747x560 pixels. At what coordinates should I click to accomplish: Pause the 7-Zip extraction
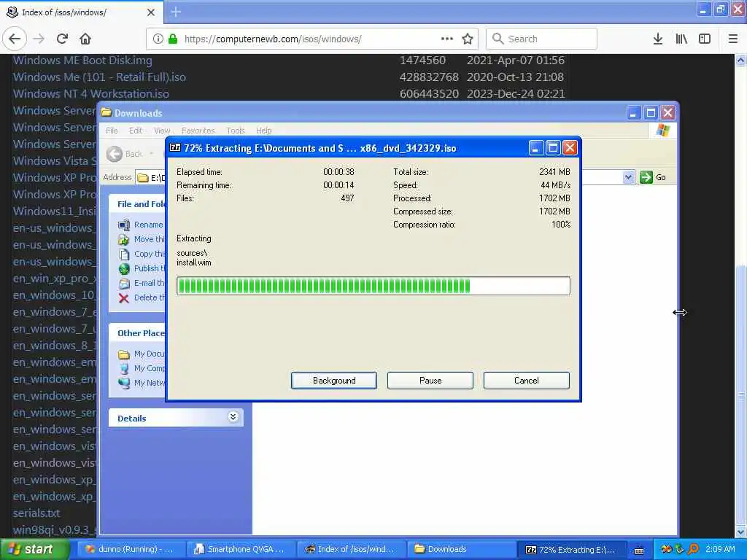click(x=430, y=381)
